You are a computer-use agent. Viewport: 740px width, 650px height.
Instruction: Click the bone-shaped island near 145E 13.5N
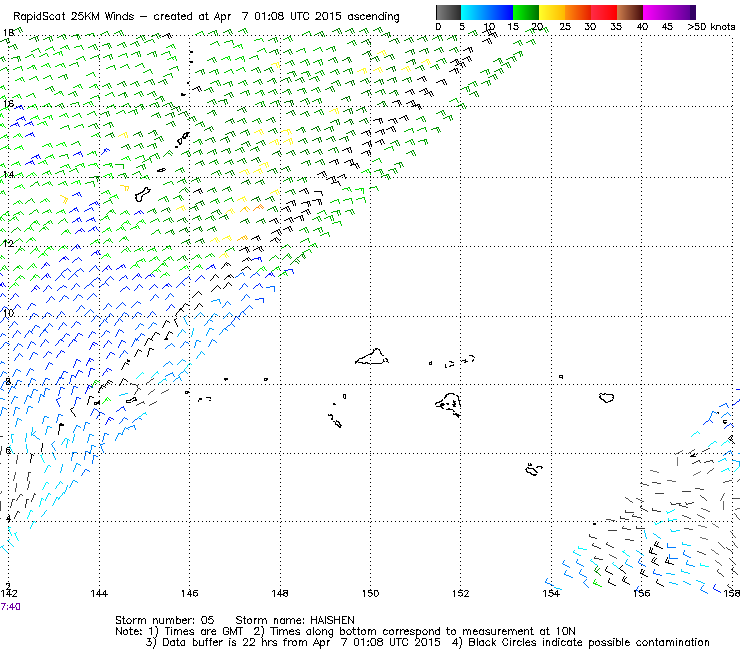[x=143, y=194]
